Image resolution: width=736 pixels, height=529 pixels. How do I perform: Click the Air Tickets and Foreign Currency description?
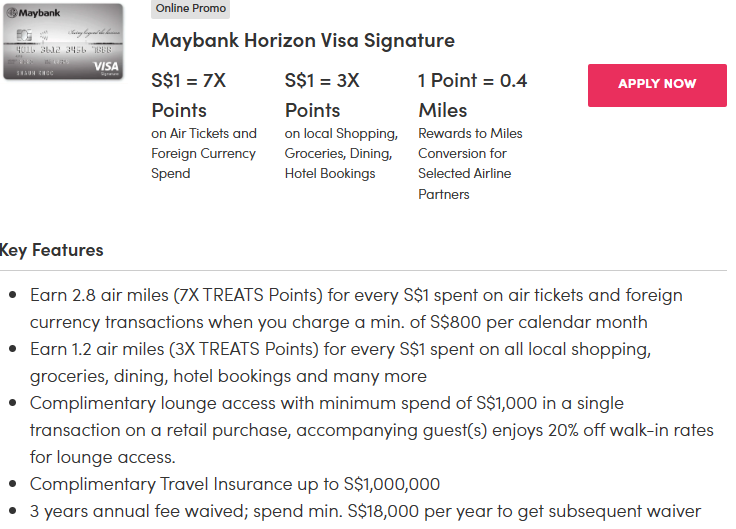pos(204,153)
